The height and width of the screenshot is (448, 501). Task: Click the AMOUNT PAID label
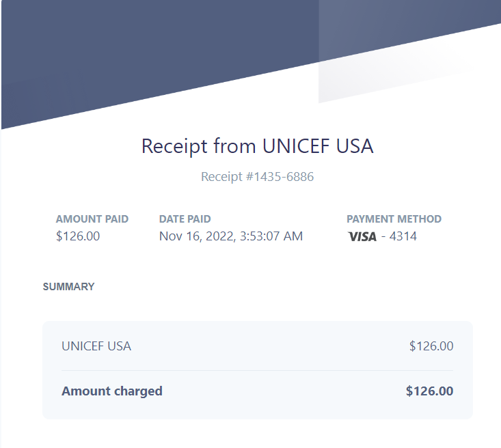(x=92, y=219)
